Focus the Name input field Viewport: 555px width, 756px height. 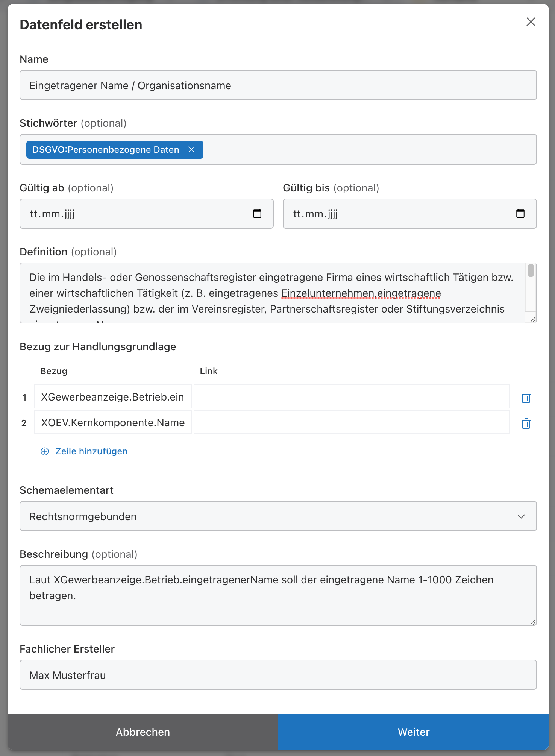point(278,85)
